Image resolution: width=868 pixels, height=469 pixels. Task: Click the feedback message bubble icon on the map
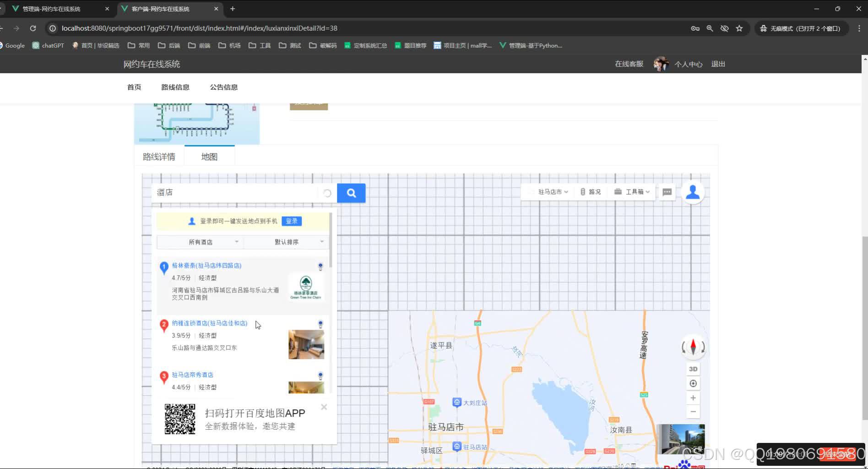click(x=667, y=192)
